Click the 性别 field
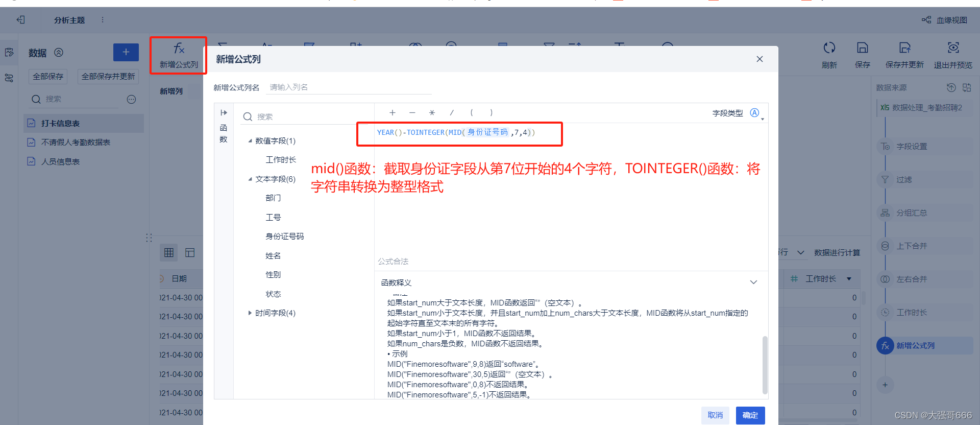The height and width of the screenshot is (425, 980). point(273,275)
